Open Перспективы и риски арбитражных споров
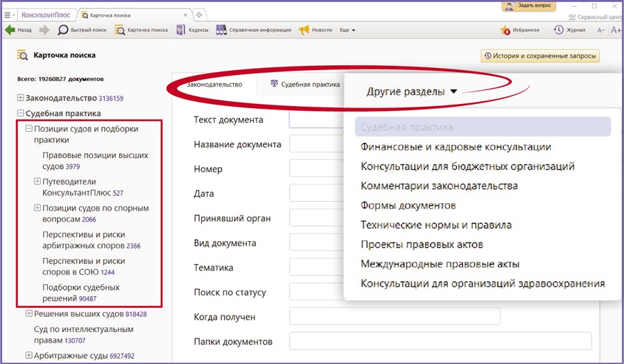Viewport: 624px width, 364px height. [x=92, y=240]
